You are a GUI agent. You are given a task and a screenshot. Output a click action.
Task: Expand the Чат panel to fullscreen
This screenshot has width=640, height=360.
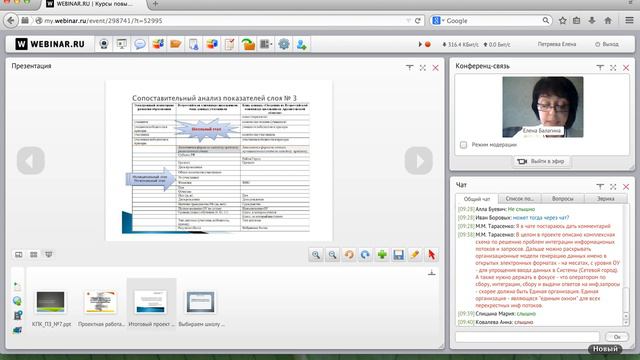[x=613, y=187]
